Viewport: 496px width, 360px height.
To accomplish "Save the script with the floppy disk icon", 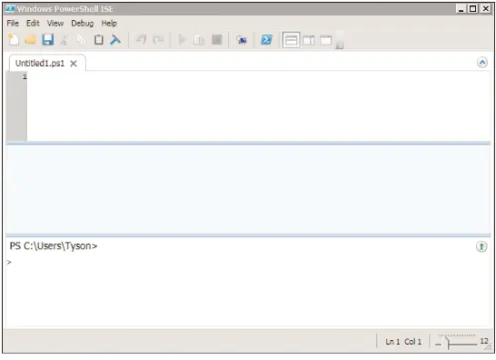I will (48, 40).
